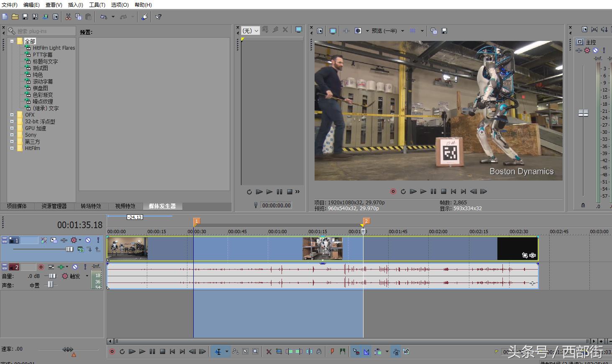
Task: Click the audio track 2 volume slider handle
Action: tap(51, 276)
